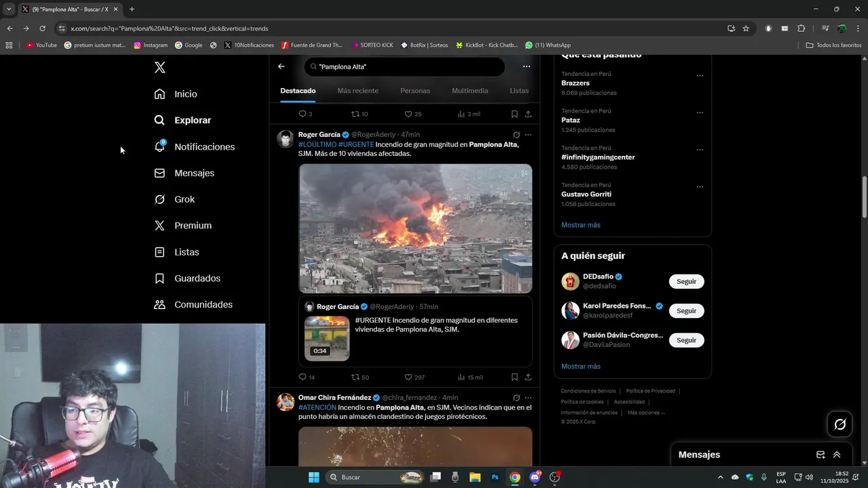Image resolution: width=868 pixels, height=488 pixels.
Task: Open the YouTube bookmark
Action: (41, 45)
